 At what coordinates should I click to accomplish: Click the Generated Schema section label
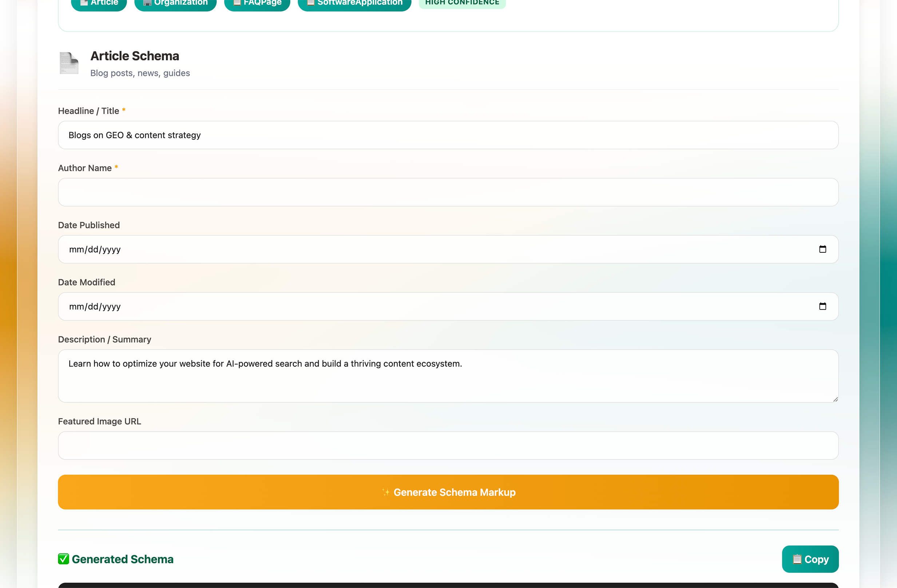[123, 559]
